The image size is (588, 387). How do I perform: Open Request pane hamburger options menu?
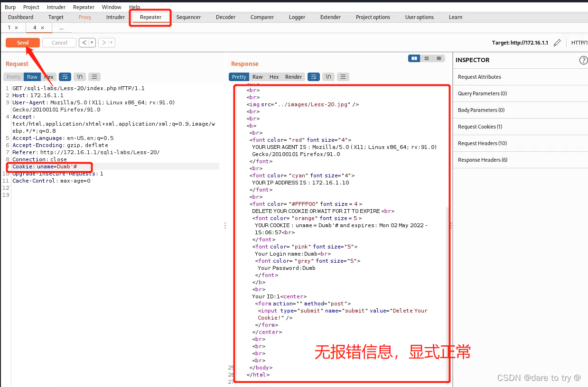(94, 77)
